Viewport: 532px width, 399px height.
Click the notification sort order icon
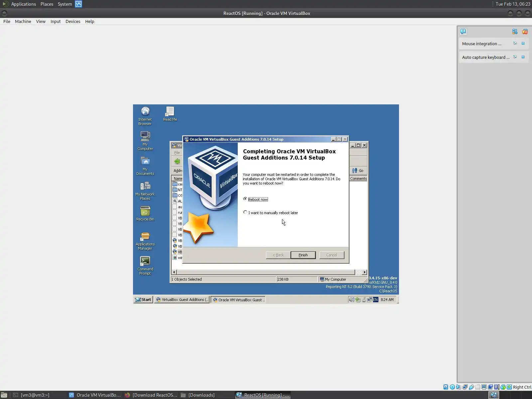click(515, 32)
